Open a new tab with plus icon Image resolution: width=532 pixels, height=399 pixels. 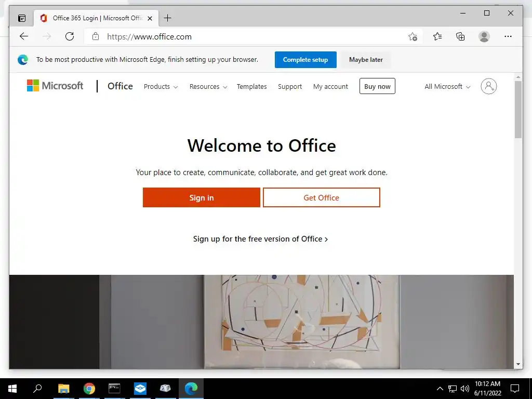point(168,18)
